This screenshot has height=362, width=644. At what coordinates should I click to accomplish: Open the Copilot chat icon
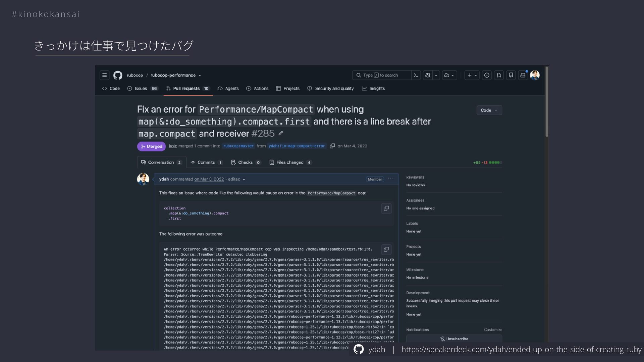(x=428, y=75)
